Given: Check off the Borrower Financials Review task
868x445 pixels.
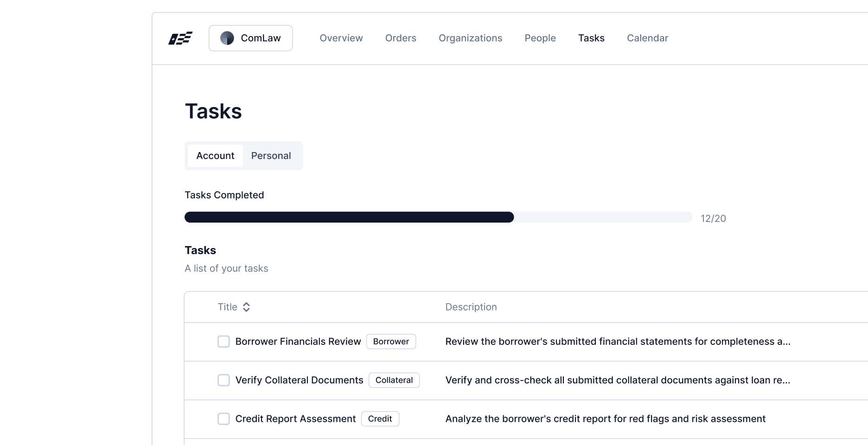Looking at the screenshot, I should [x=223, y=341].
